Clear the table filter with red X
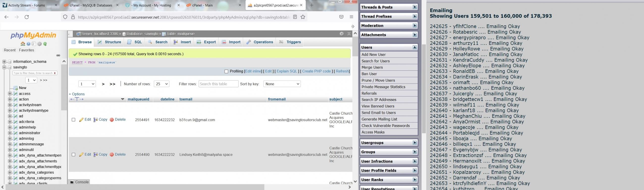Image resolution: width=644 pixels, height=190 pixels. (x=55, y=73)
